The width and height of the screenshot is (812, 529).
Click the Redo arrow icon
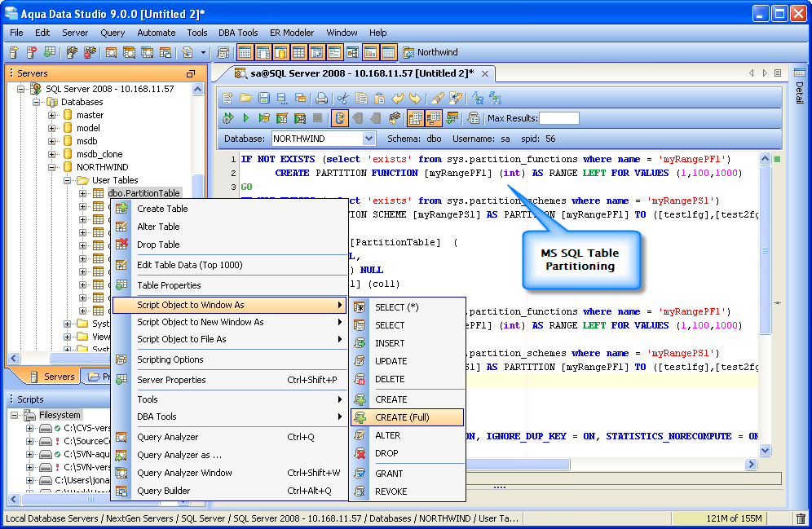[x=415, y=98]
